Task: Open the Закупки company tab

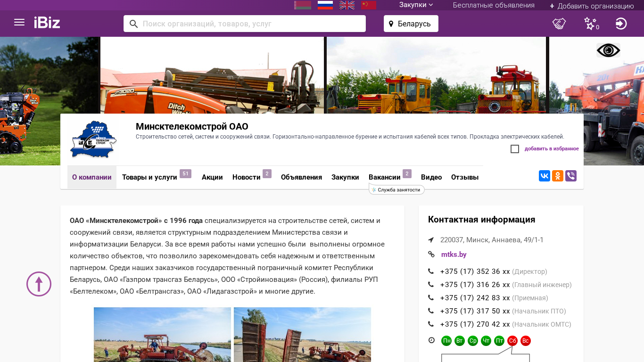Action: [345, 177]
